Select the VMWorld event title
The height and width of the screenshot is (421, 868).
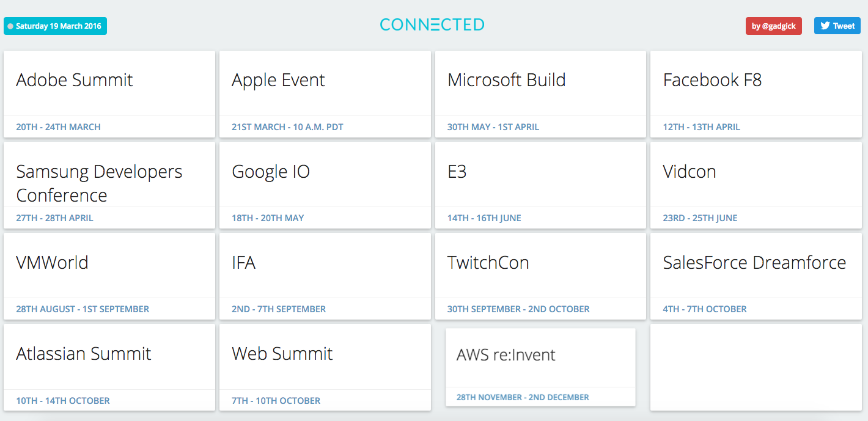pyautogui.click(x=53, y=263)
